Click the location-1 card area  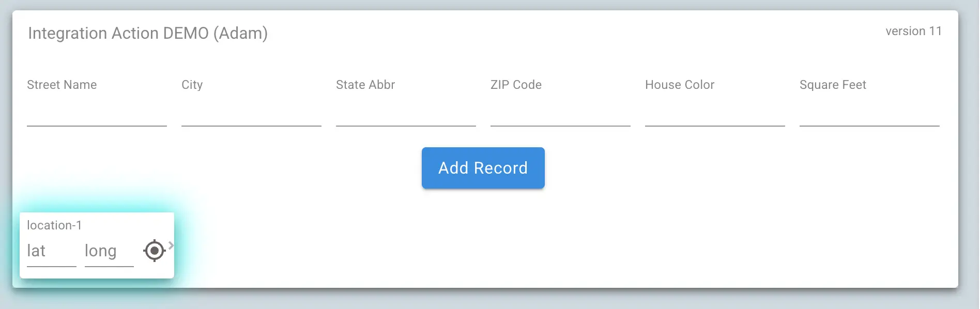coord(97,244)
